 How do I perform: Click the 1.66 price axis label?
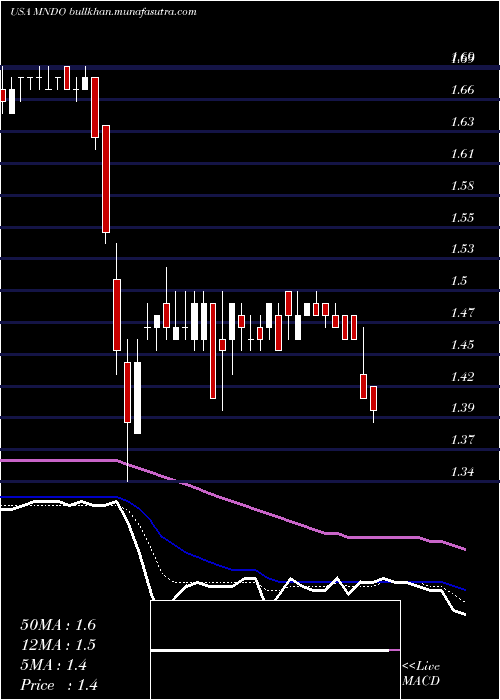pyautogui.click(x=462, y=90)
